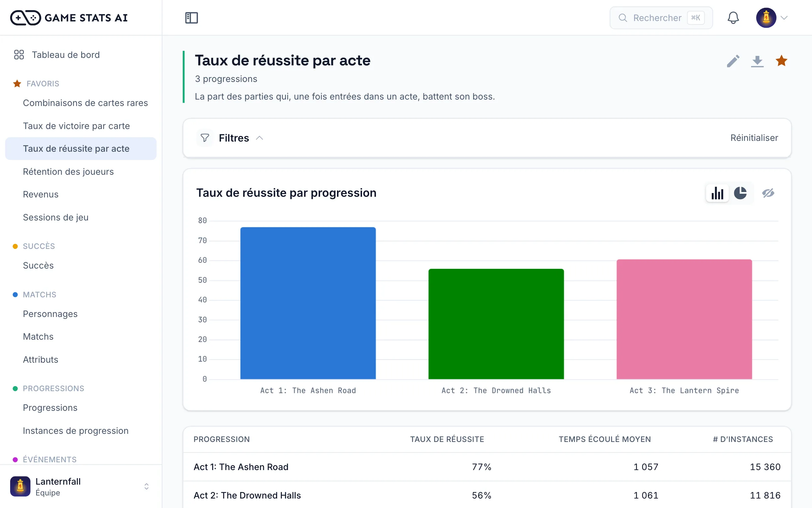This screenshot has width=812, height=508.
Task: Click the team switcher up-down chevrons
Action: 146,487
